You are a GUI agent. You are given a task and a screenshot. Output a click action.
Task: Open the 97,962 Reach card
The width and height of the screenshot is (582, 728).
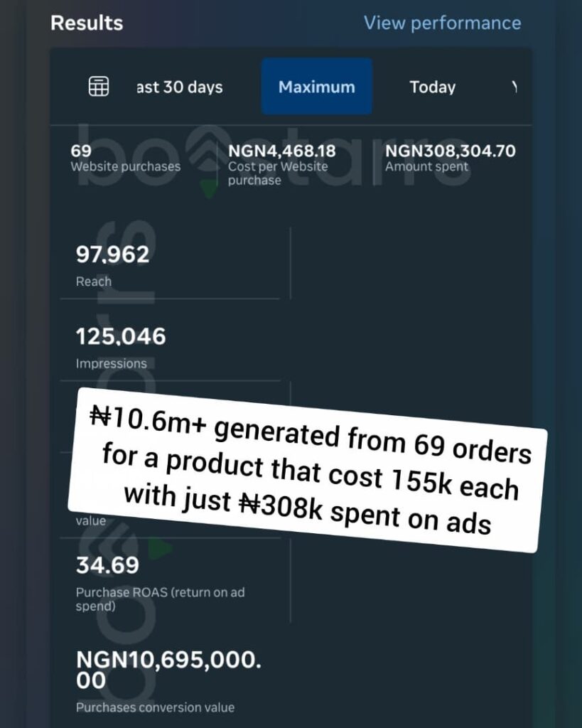pos(170,263)
